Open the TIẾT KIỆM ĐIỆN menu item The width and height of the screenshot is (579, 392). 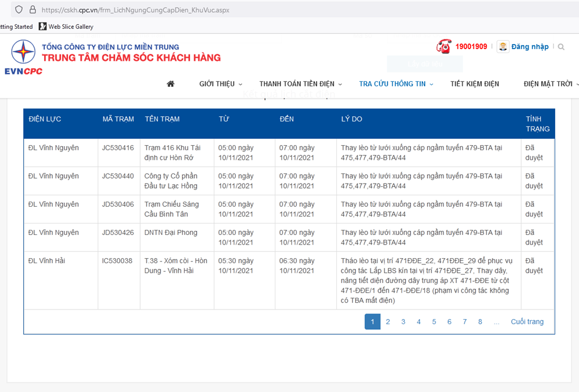pos(474,84)
